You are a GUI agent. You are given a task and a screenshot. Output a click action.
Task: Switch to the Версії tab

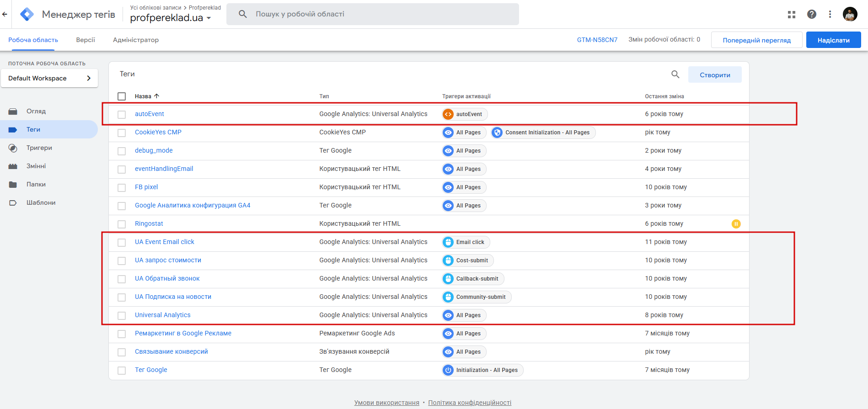(86, 40)
